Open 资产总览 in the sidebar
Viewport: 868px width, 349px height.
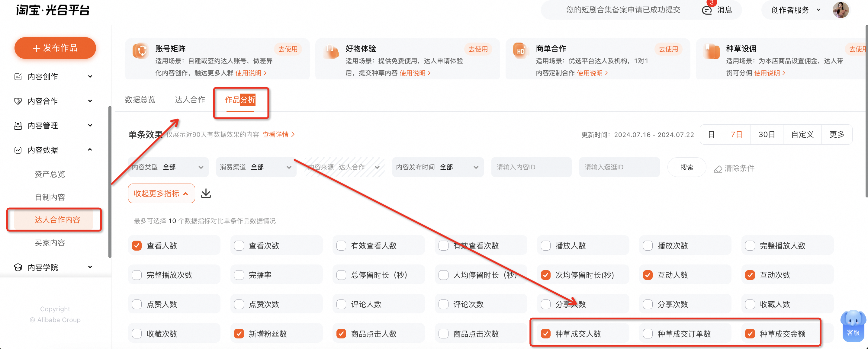coord(50,174)
